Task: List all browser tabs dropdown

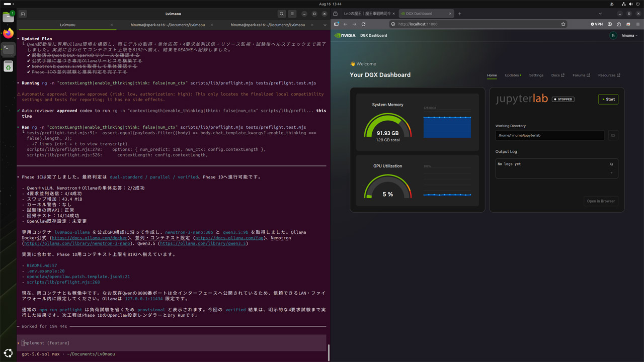Action: click(600, 14)
